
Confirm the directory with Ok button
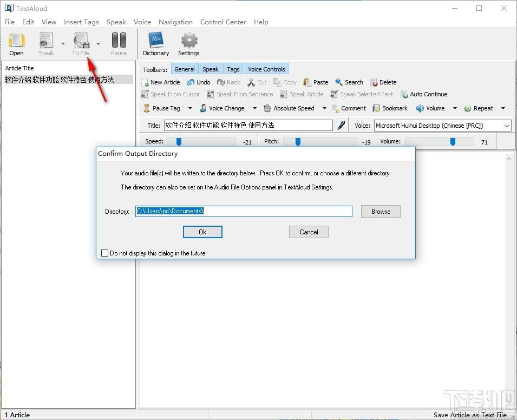(x=202, y=232)
